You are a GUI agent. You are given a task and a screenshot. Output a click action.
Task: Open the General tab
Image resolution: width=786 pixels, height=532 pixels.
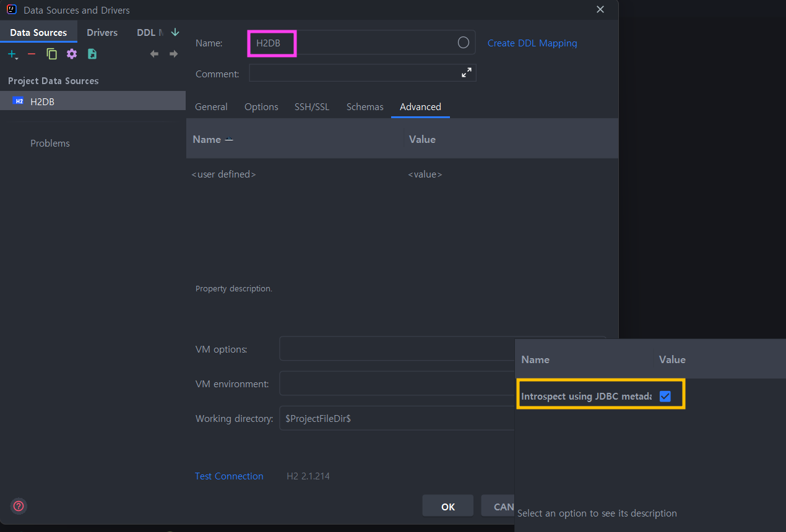211,107
